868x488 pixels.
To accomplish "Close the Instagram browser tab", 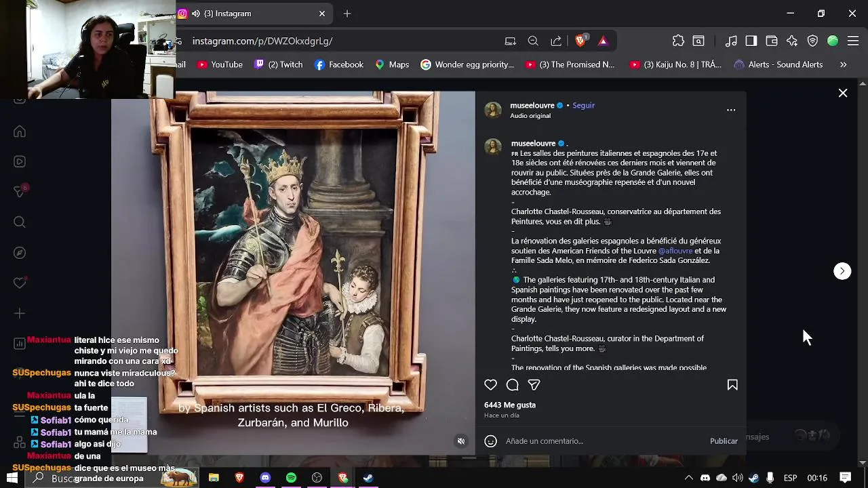I will point(322,14).
